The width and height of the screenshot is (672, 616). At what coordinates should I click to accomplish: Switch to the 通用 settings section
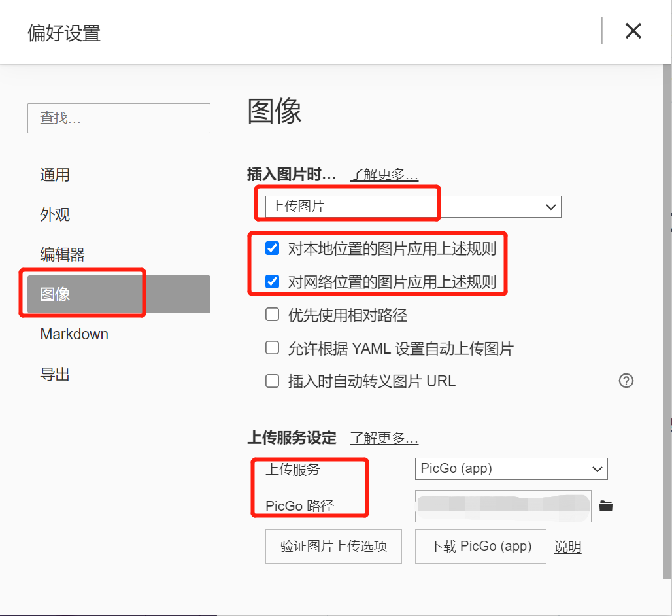click(55, 175)
